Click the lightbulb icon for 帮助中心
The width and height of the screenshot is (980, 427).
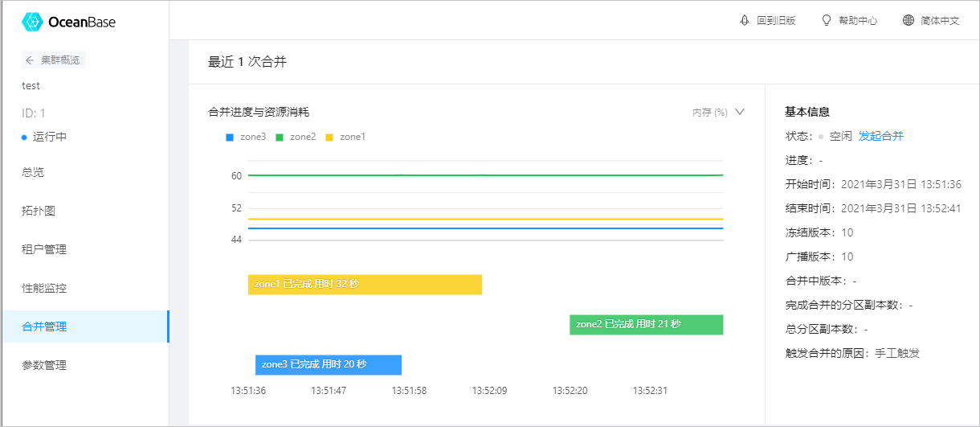tap(826, 20)
